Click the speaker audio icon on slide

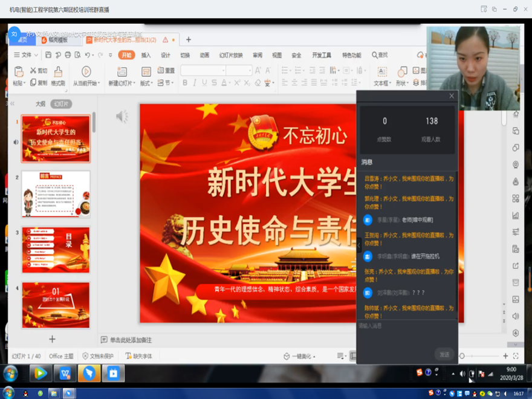[122, 116]
